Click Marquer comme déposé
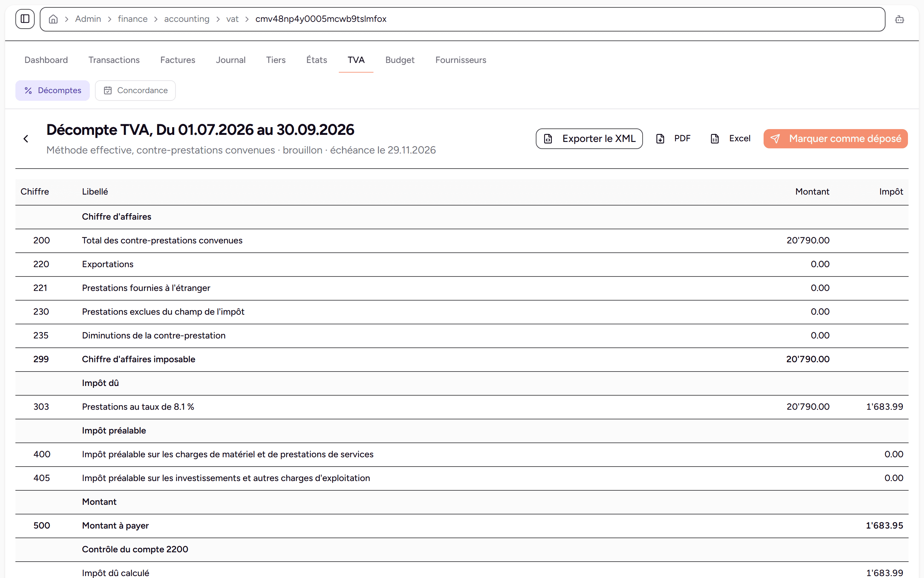924x578 pixels. (835, 139)
